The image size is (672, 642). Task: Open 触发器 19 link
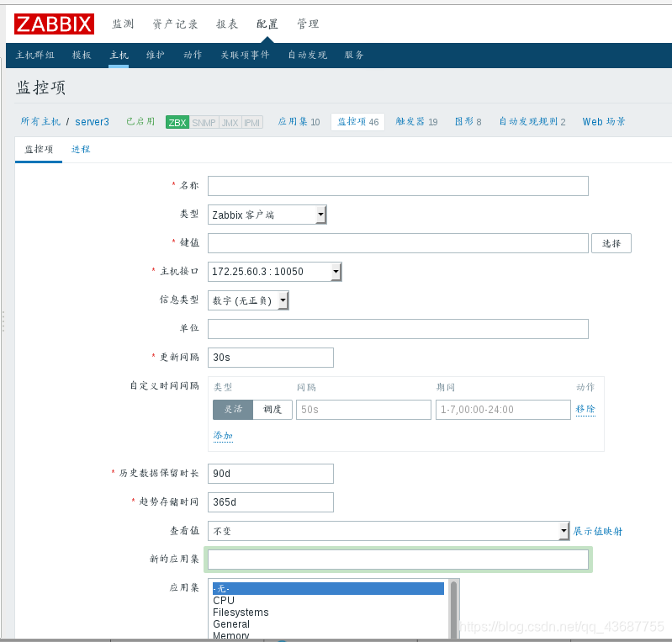(416, 122)
